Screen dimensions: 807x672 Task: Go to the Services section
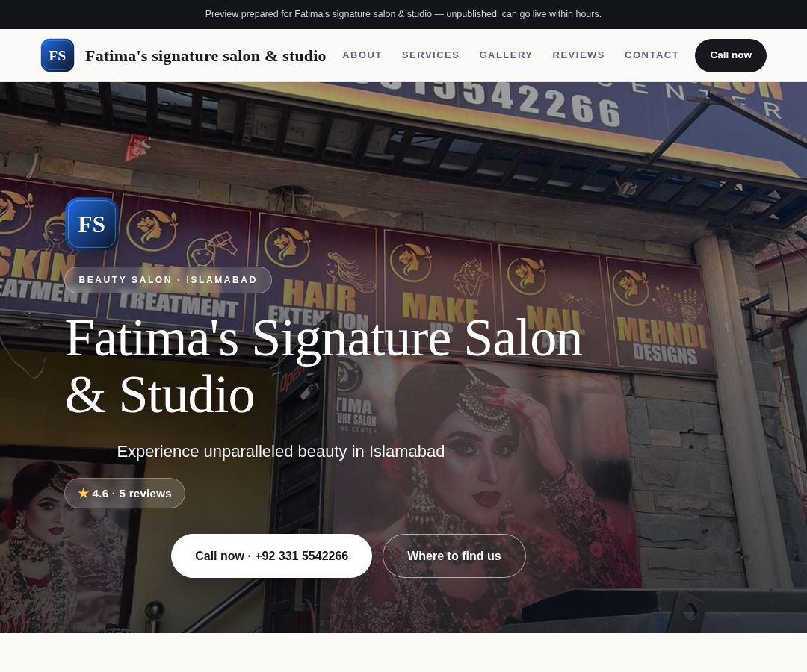coord(430,55)
